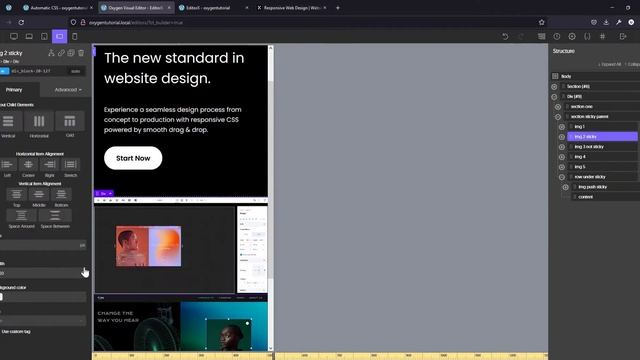Toggle expander beside img 1
Image resolution: width=640 pixels, height=360 pixels.
[x=562, y=127]
